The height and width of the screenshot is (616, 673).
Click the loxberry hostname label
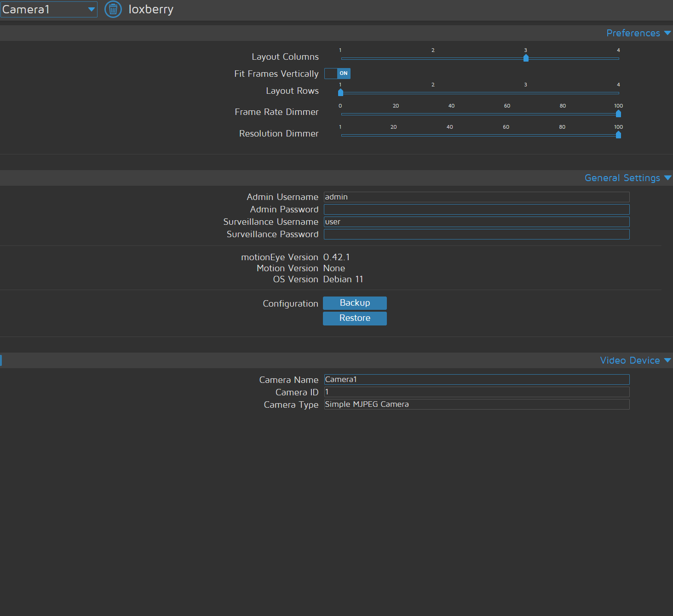(x=151, y=9)
